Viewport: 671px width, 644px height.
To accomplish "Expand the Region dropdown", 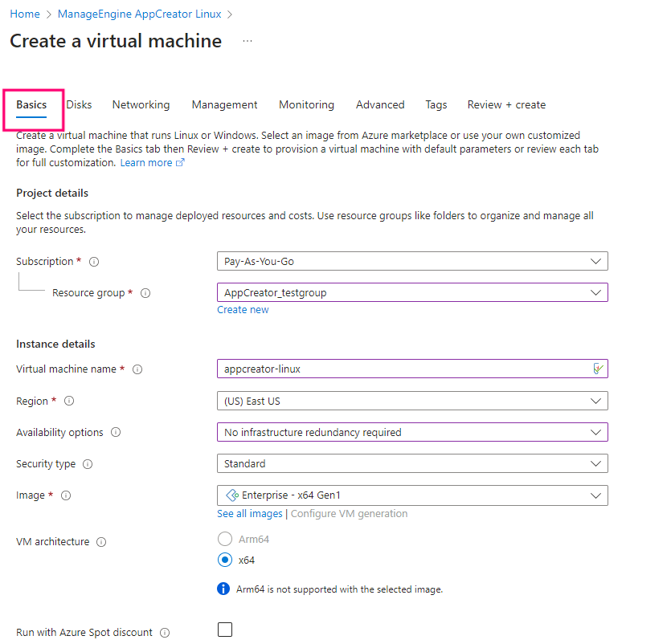I will 412,401.
